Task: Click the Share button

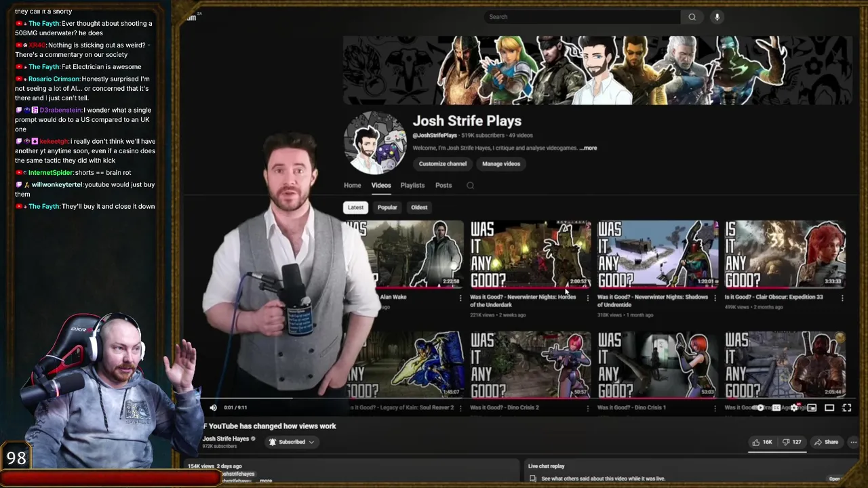Action: [x=826, y=442]
